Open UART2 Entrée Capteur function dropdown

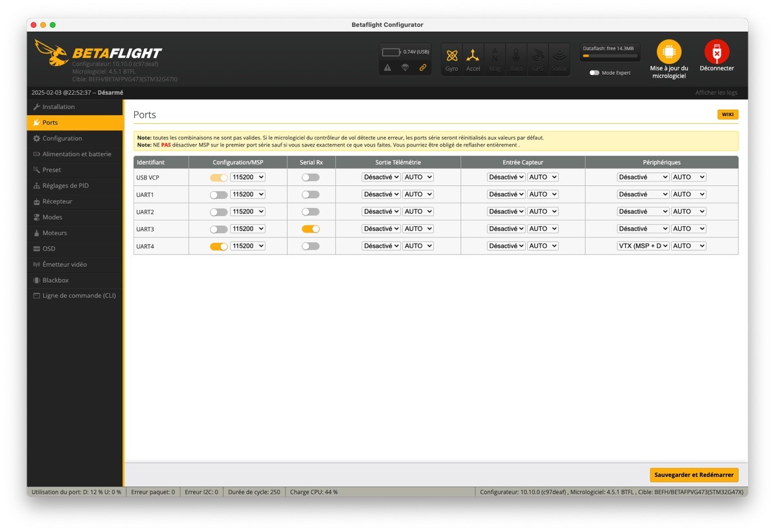[506, 212]
